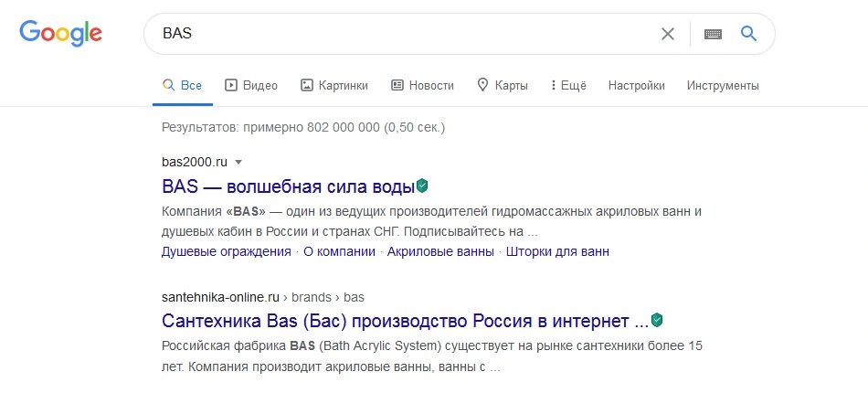Click the snippet starting Компания «BAS»
The image size is (868, 393).
432,221
